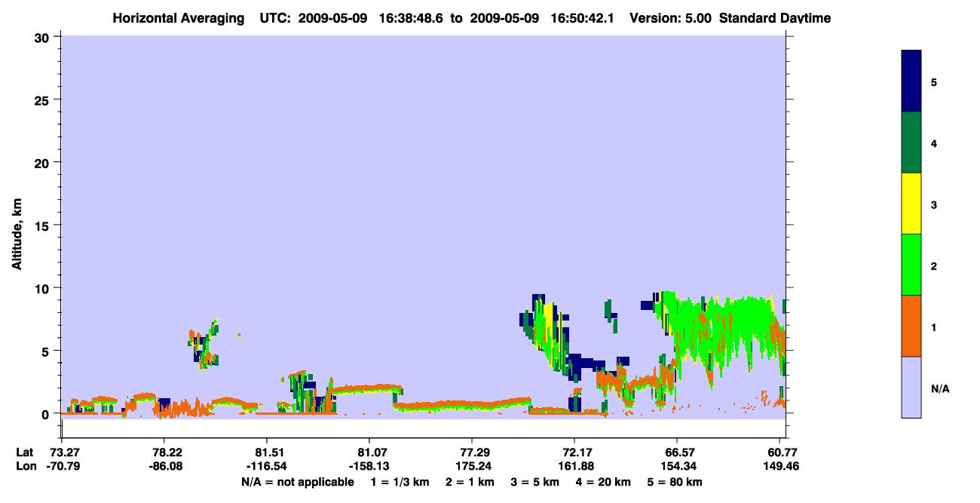Click the end time '16:50:42.1'
This screenshot has height=503, width=980.
click(x=580, y=18)
